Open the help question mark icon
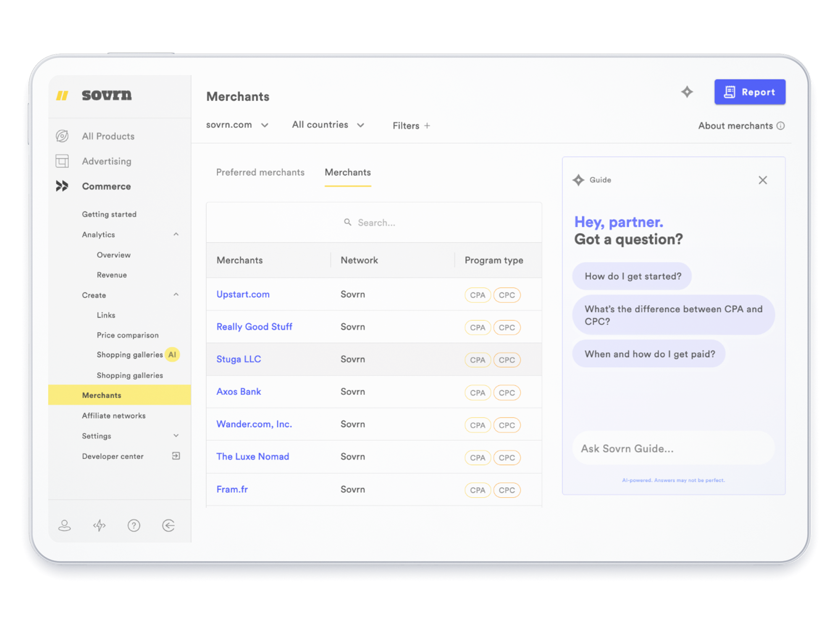Viewport: 840px width, 630px height. tap(134, 525)
